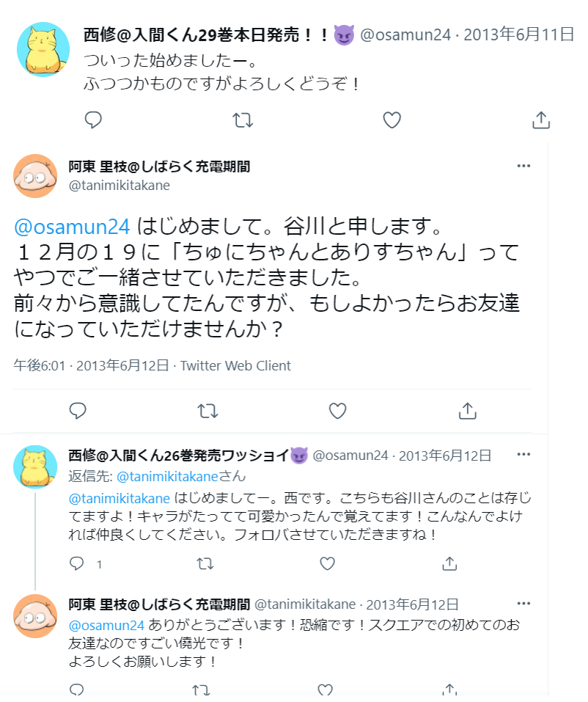Click the @osamun24 mention in main tweet
Viewport: 588px width, 702px height.
pos(72,225)
